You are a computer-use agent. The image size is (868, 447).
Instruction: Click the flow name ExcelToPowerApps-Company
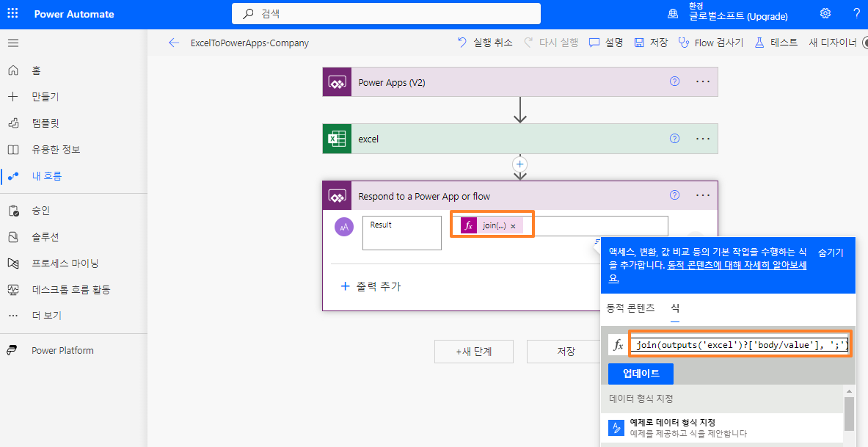point(249,43)
